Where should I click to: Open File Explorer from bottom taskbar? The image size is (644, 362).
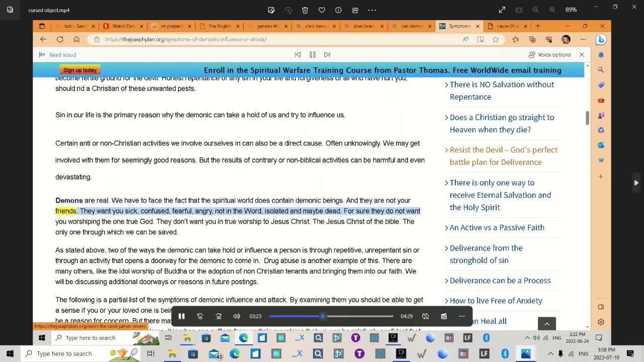[172, 354]
